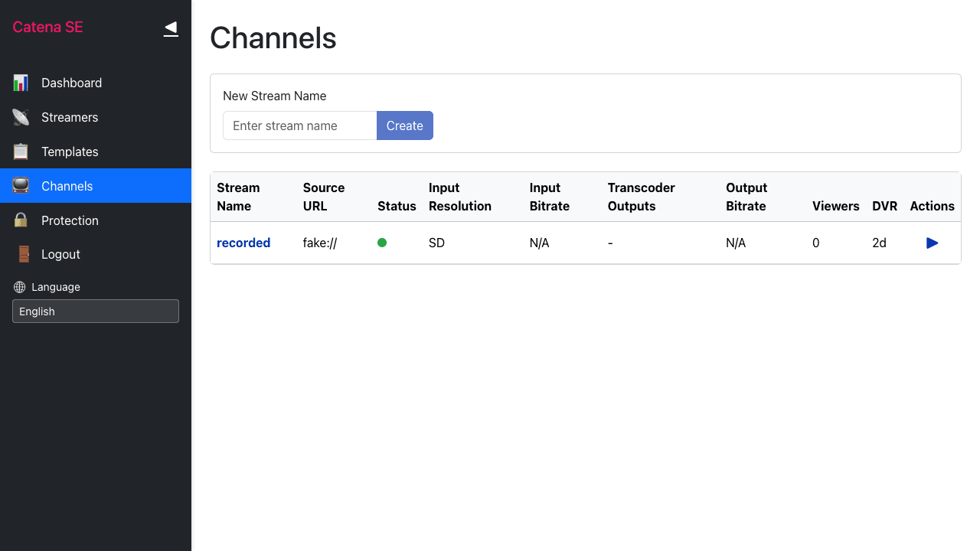Click the Logout icon in sidebar

click(x=20, y=254)
